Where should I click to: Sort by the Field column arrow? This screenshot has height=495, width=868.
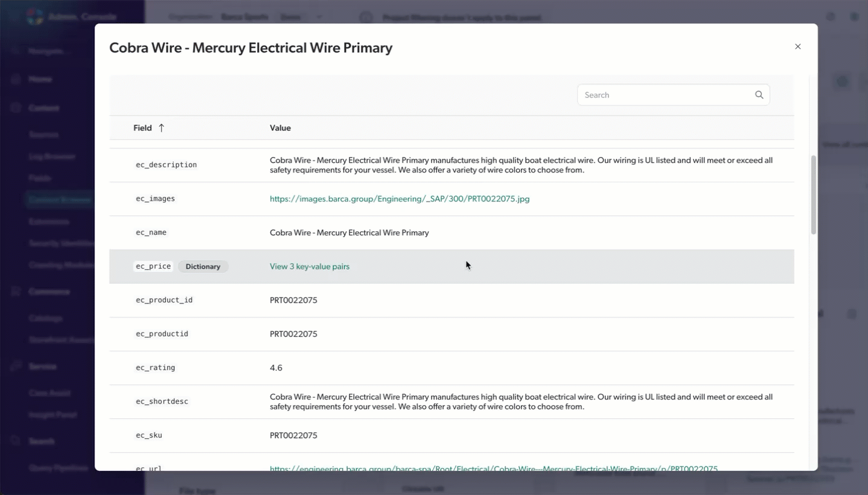pyautogui.click(x=161, y=128)
